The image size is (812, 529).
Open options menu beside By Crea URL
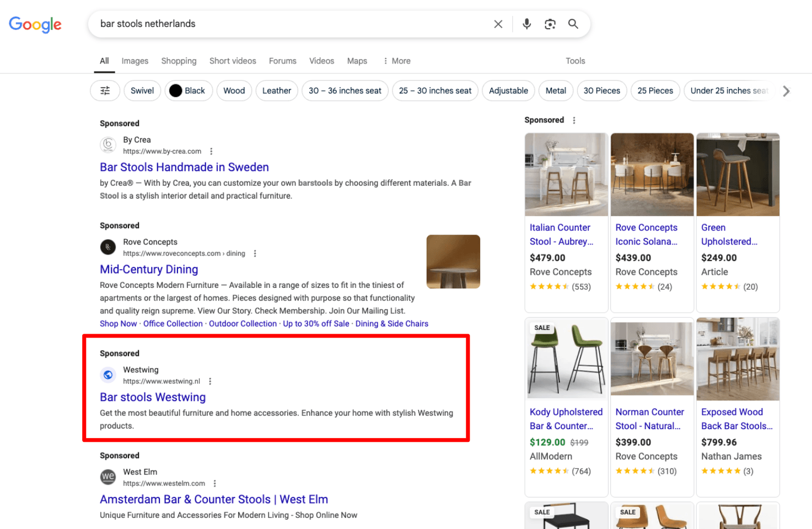(x=211, y=151)
